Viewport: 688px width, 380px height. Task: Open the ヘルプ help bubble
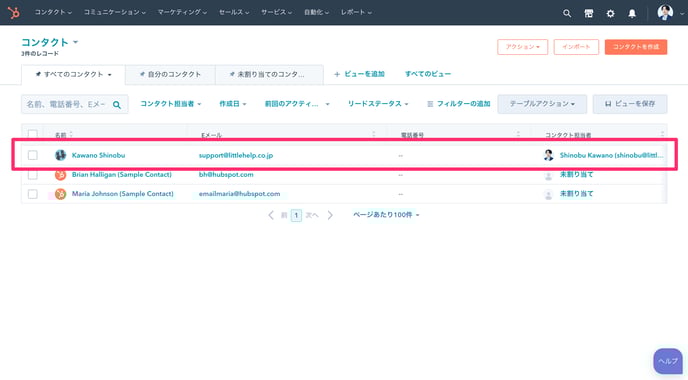[x=668, y=361]
